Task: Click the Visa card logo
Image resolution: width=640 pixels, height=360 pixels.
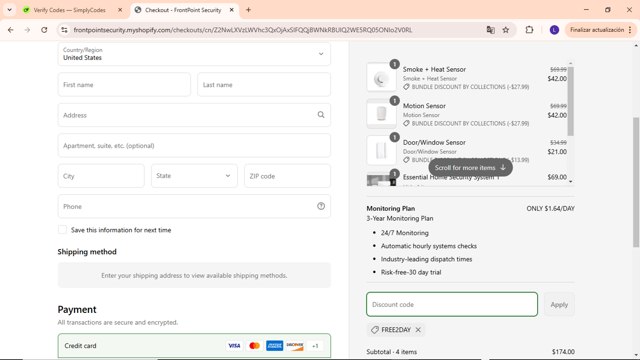Action: [x=234, y=346]
